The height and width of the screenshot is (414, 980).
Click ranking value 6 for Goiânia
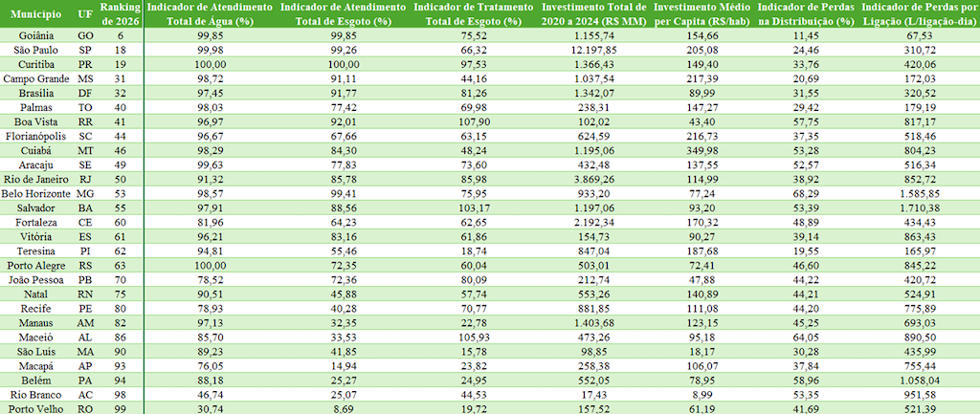click(x=120, y=35)
